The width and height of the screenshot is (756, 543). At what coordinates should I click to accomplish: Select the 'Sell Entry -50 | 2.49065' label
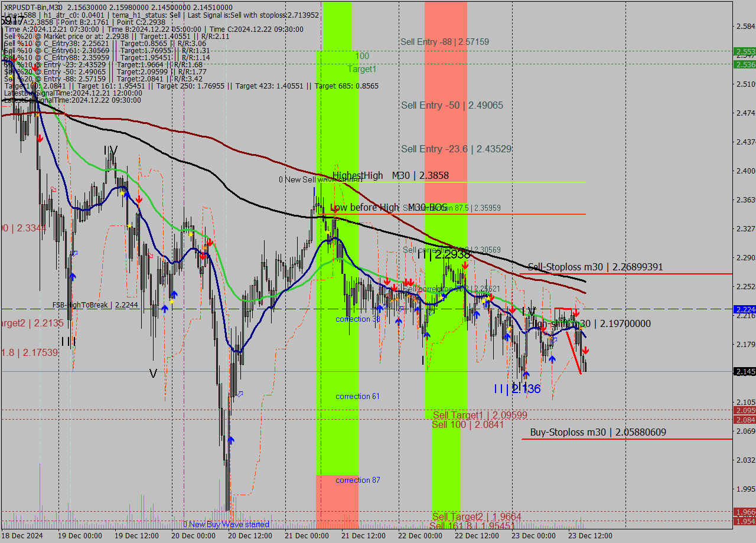[452, 105]
